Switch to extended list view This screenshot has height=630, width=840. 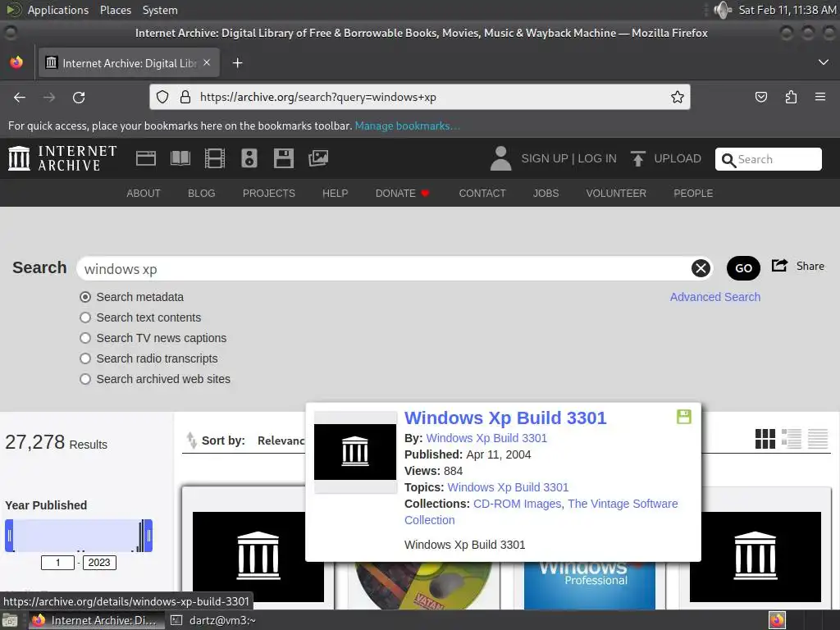coord(792,439)
